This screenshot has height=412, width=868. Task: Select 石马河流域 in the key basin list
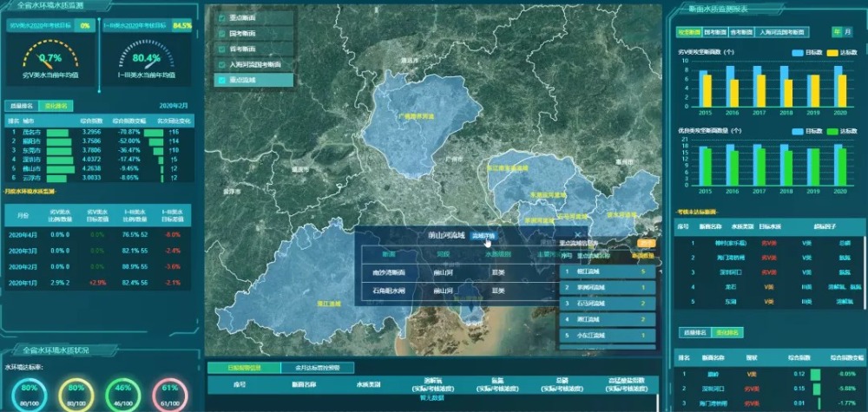click(x=606, y=304)
